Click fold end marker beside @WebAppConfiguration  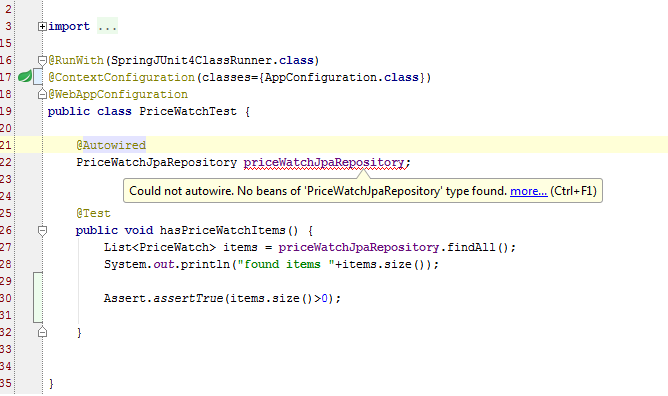point(42,94)
